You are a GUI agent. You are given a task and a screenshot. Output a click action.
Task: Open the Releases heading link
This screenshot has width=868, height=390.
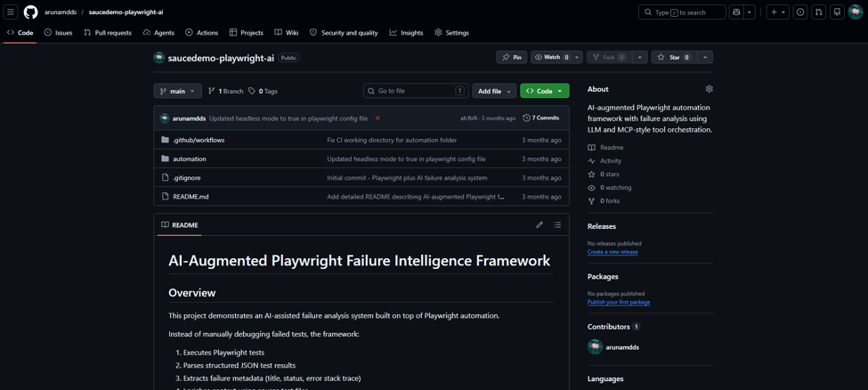tap(602, 226)
